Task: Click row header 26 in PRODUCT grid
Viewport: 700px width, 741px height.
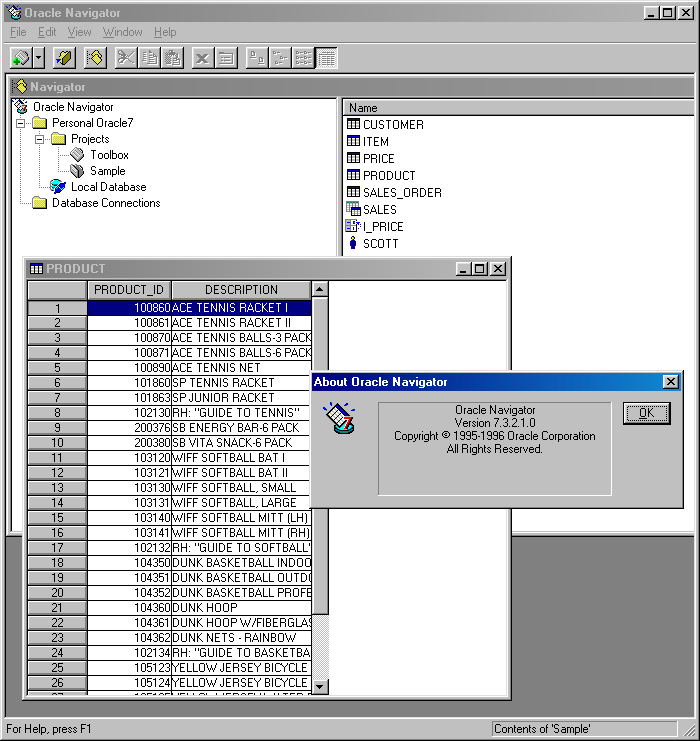Action: click(x=57, y=683)
